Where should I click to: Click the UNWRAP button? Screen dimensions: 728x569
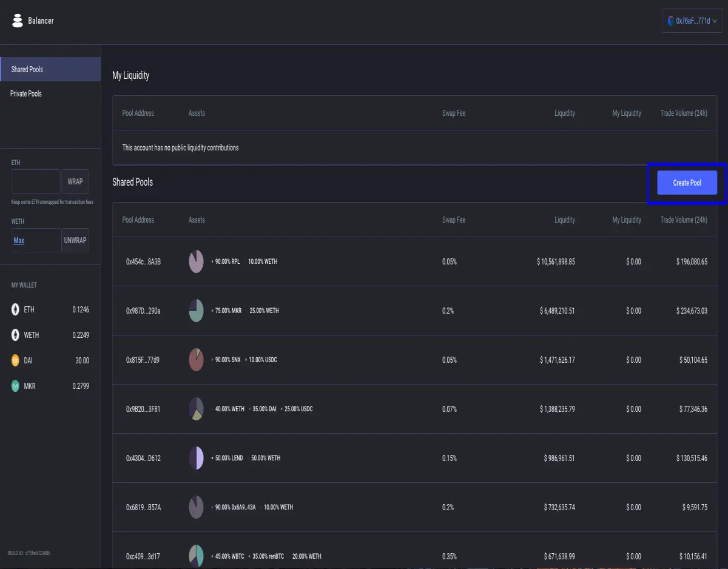[75, 240]
